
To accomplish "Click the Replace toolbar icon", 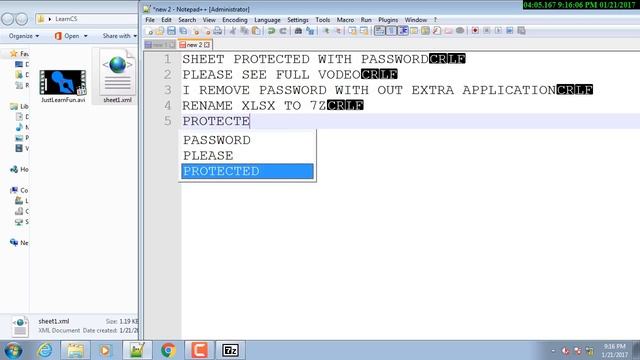I will coord(310,31).
